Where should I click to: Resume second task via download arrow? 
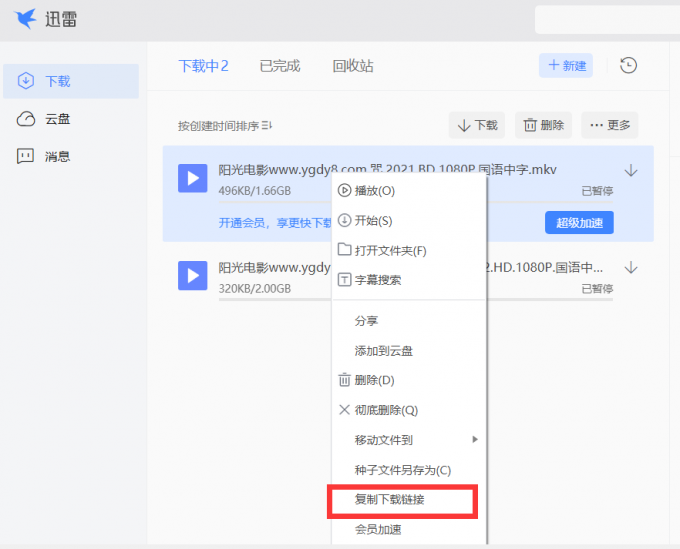pos(631,268)
